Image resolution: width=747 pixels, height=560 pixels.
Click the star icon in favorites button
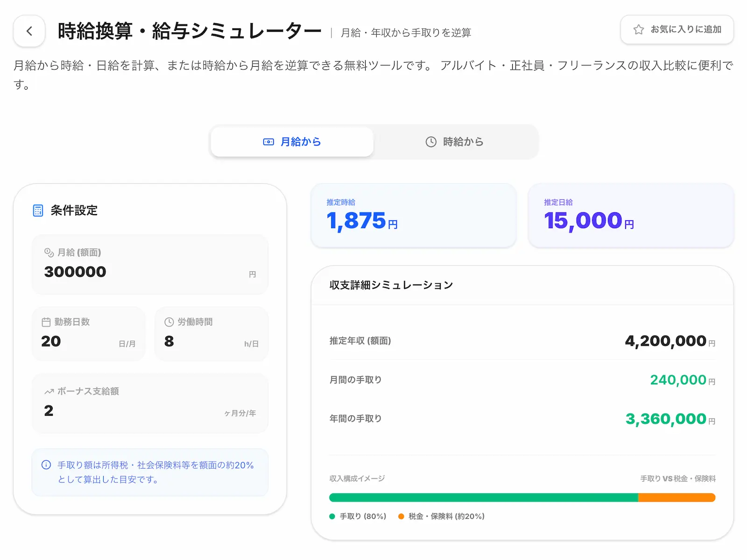point(638,30)
